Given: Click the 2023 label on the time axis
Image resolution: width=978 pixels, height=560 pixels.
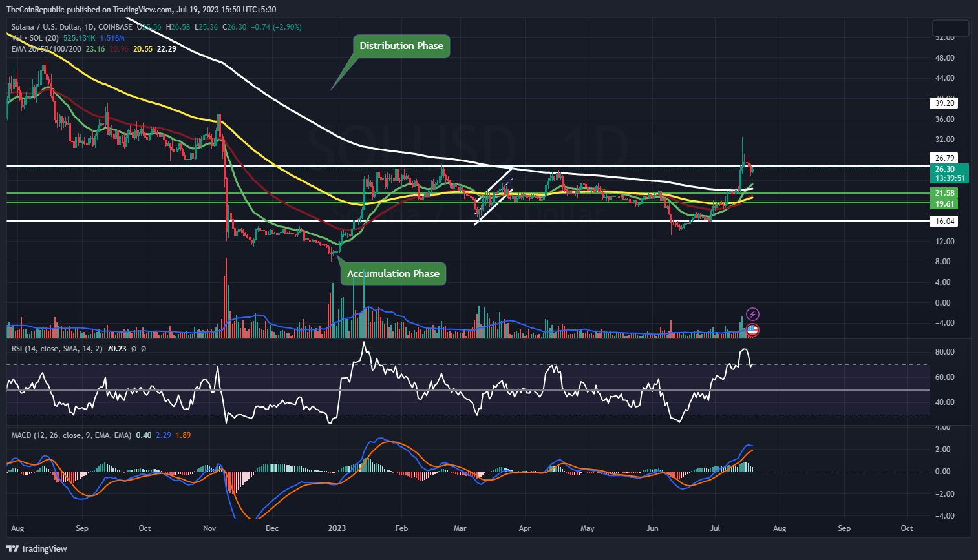Looking at the screenshot, I should click(337, 528).
